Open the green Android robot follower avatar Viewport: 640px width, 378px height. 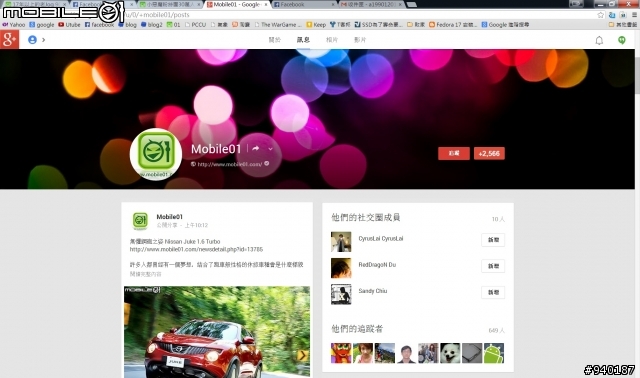tap(493, 353)
